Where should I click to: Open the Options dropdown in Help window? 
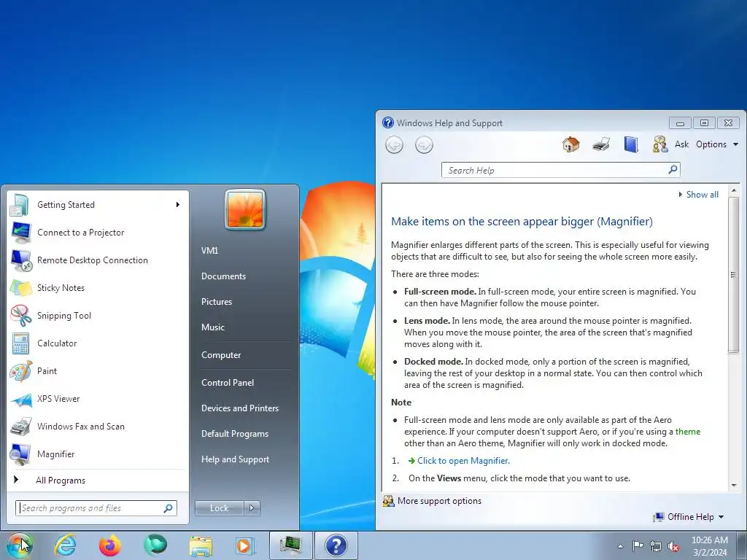717,144
